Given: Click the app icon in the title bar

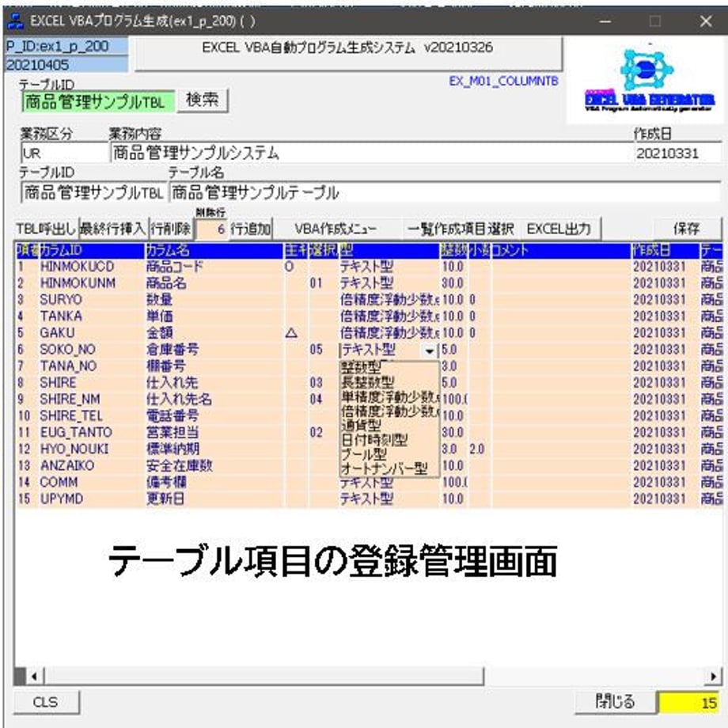Looking at the screenshot, I should (x=17, y=21).
